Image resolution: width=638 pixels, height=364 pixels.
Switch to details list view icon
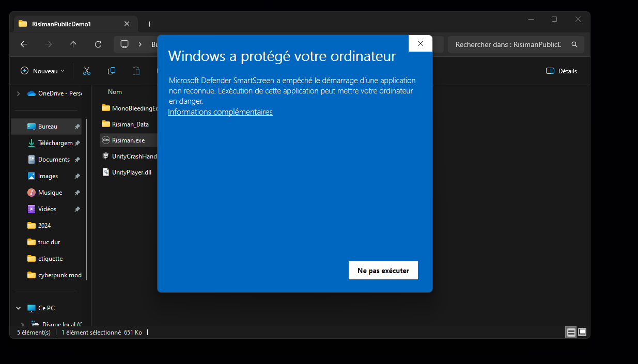571,332
